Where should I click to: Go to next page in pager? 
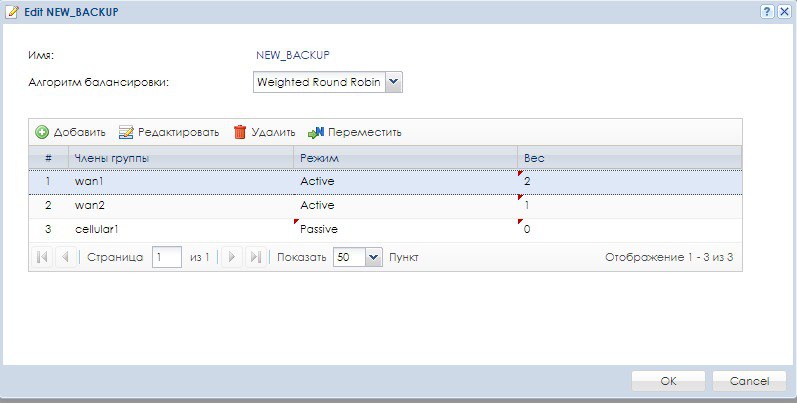(x=233, y=257)
